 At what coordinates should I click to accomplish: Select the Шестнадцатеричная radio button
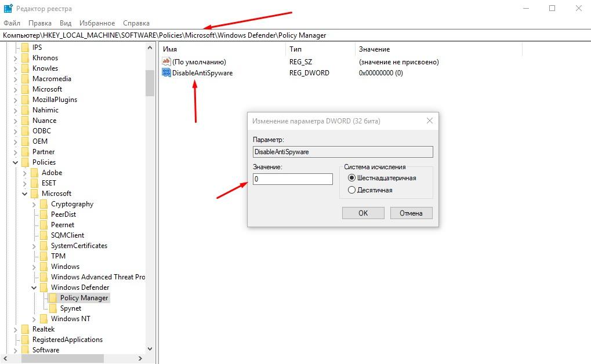click(351, 178)
